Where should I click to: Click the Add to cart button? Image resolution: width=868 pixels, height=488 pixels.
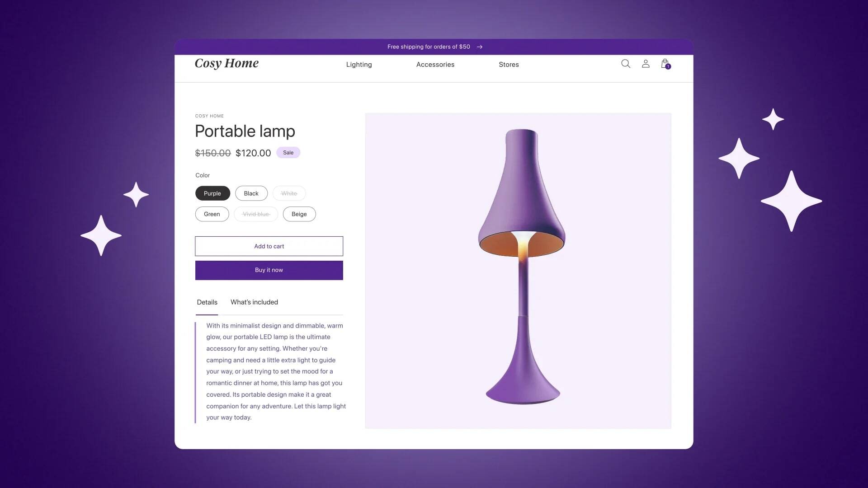pyautogui.click(x=269, y=246)
